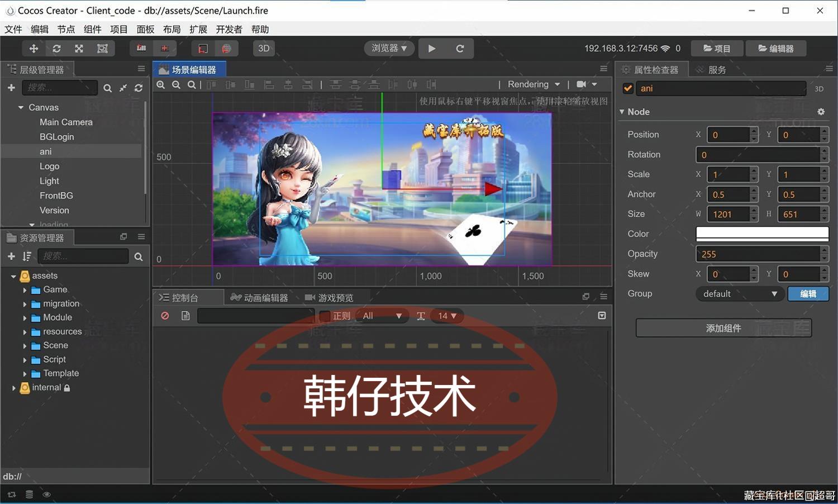Viewport: 838px width, 504px height.
Task: Refresh the hierarchy panel
Action: (139, 88)
